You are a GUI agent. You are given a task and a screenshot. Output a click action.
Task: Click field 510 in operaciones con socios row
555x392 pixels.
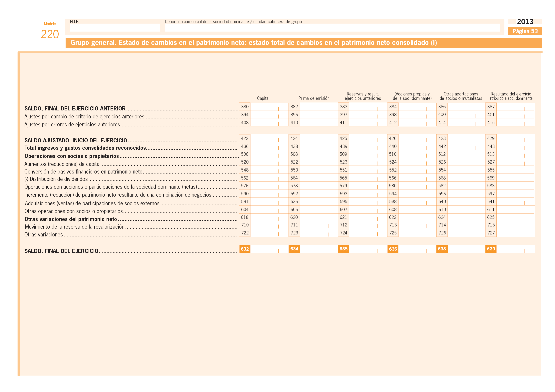pyautogui.click(x=417, y=154)
